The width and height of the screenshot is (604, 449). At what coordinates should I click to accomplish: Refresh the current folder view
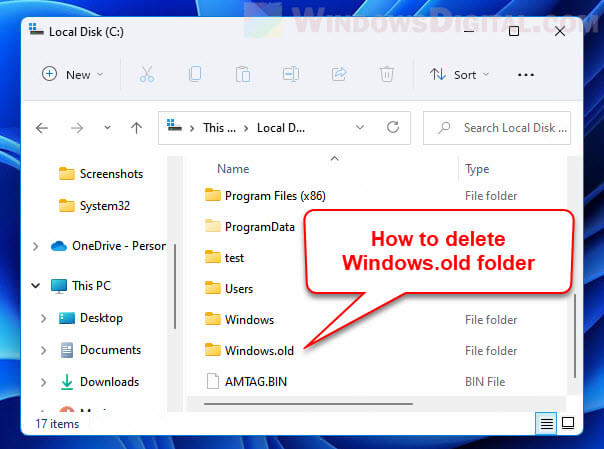pos(393,127)
